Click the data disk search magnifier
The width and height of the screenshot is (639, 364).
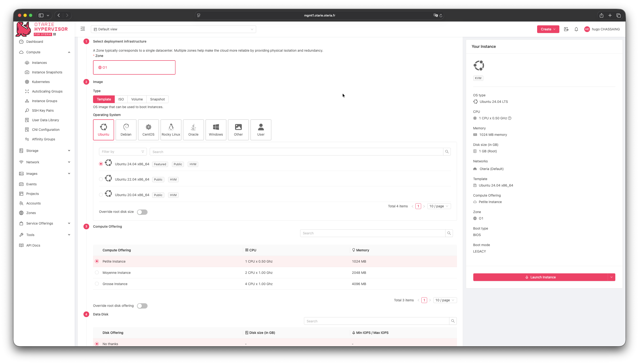coord(453,321)
